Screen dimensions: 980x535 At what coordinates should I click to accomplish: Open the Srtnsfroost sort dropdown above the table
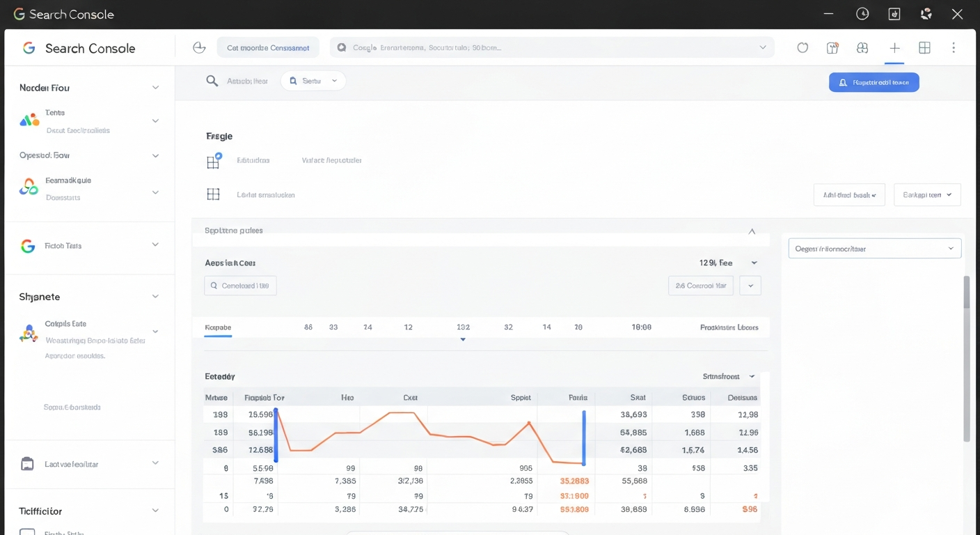tap(729, 376)
